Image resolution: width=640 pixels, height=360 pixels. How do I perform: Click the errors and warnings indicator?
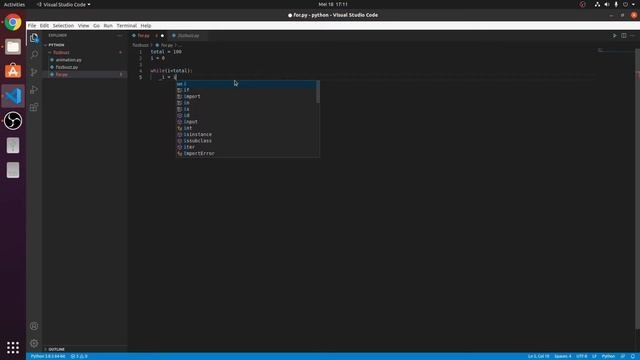79,356
